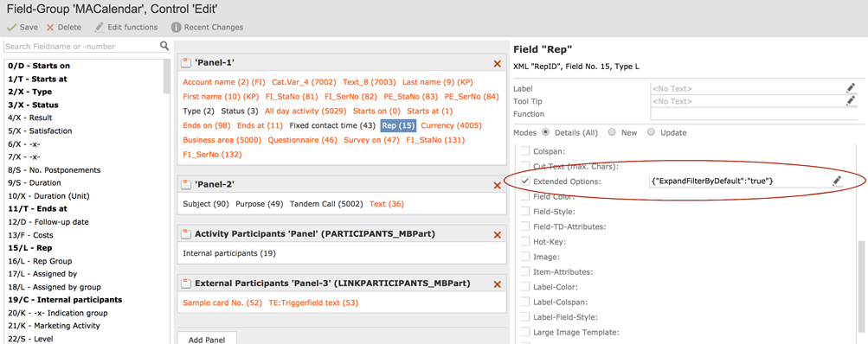Remove 'Panel-2' with its red X
Screen dimensions: 868x344
click(x=497, y=185)
